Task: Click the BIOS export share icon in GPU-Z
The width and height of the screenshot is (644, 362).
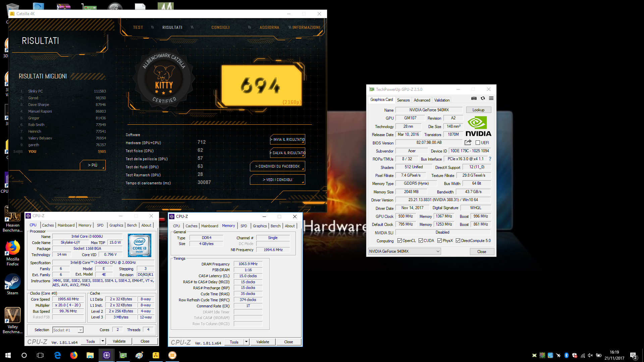Action: [468, 142]
